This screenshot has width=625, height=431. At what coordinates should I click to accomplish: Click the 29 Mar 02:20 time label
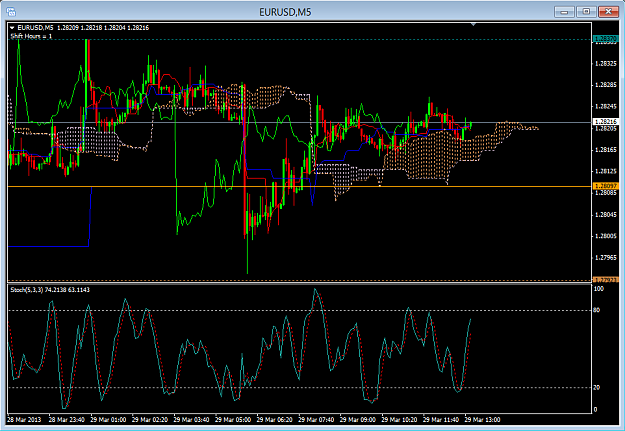(x=149, y=420)
